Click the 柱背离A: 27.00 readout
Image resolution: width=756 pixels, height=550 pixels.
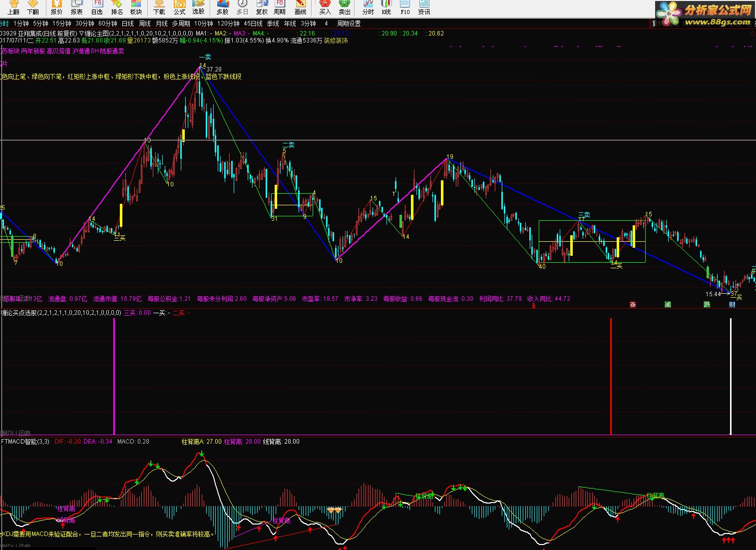201,442
